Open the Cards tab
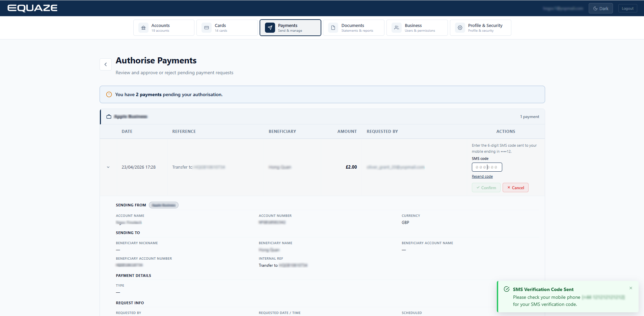 227,28
